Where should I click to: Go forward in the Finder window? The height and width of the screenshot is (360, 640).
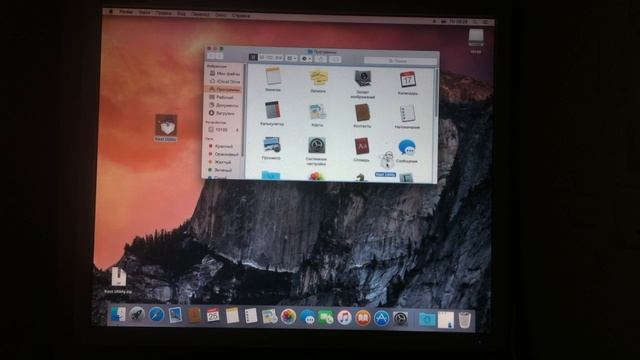[x=219, y=56]
